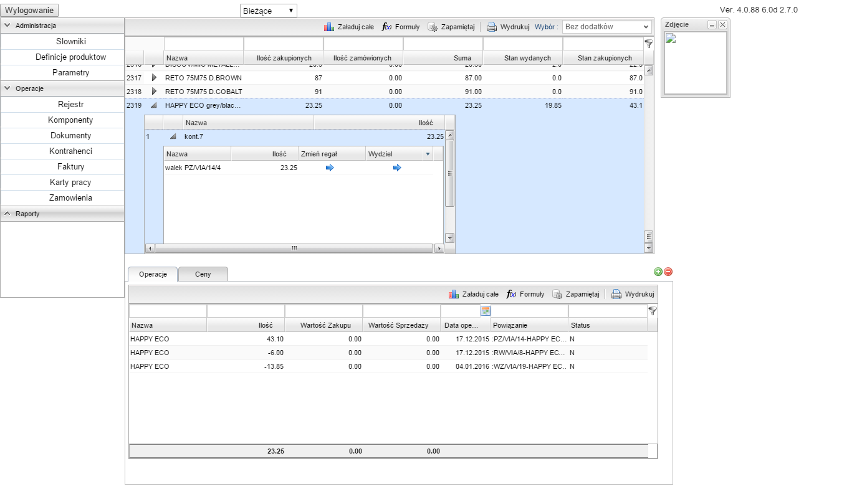
Task: Click Zmień regał arrow for wałek PZ/VIA/14/4
Action: 330,168
